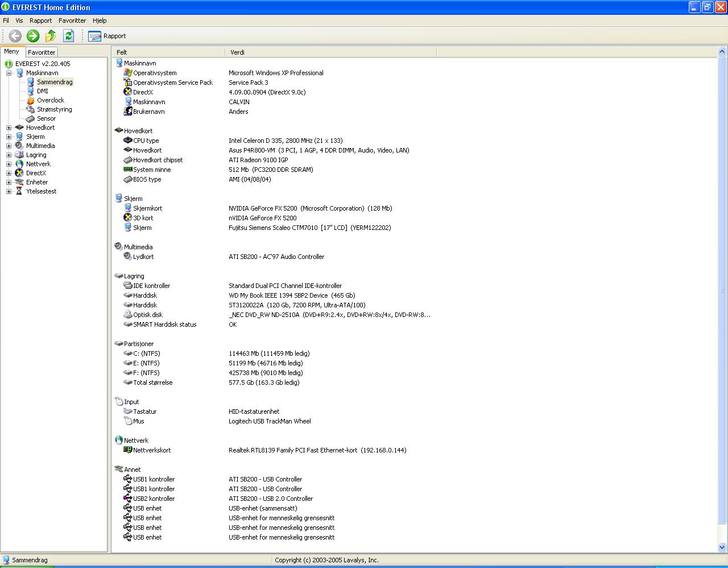
Task: Click the Lydkort speaker icon
Action: [x=128, y=256]
